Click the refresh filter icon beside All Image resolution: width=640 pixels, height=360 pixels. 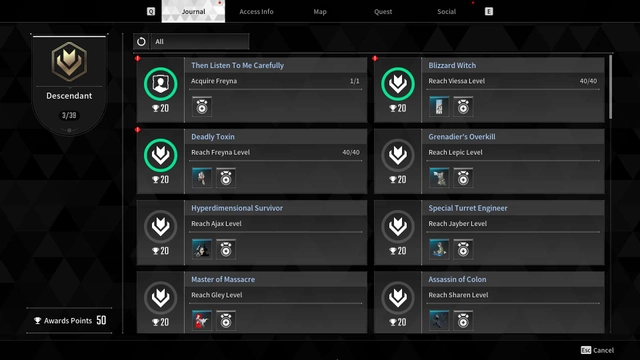coord(141,42)
